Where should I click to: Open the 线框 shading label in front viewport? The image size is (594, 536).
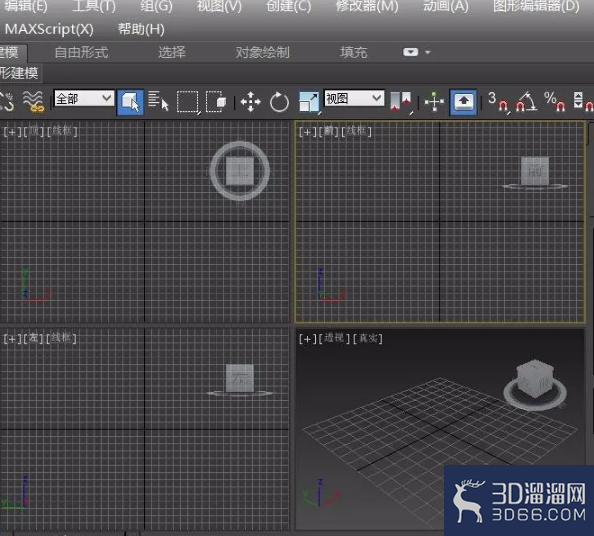(x=356, y=131)
